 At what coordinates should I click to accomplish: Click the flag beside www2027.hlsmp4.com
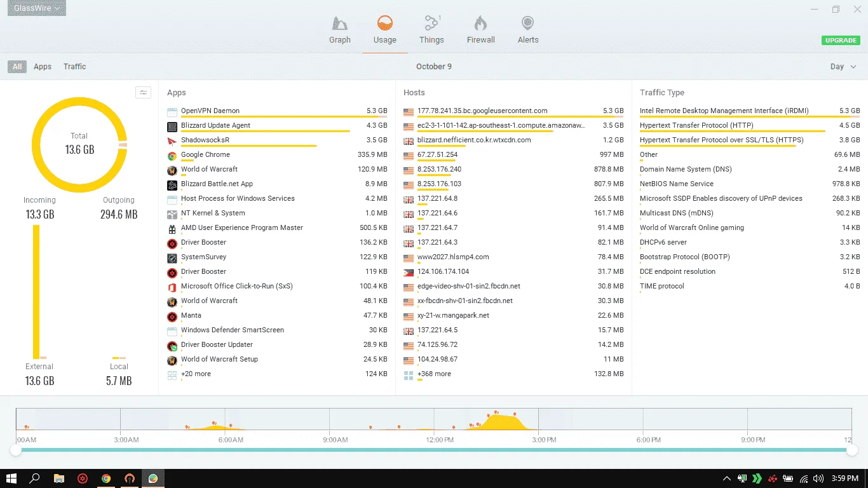click(x=409, y=257)
